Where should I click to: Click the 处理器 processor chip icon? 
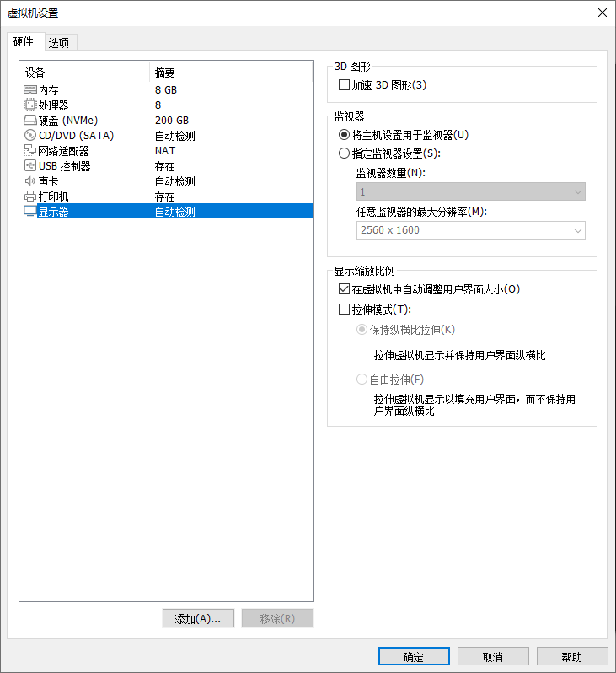click(x=30, y=105)
